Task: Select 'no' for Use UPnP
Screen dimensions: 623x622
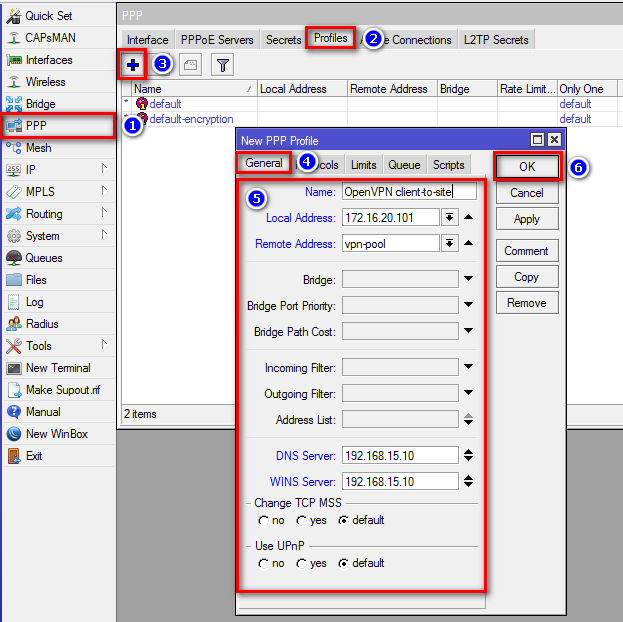Action: click(x=263, y=564)
